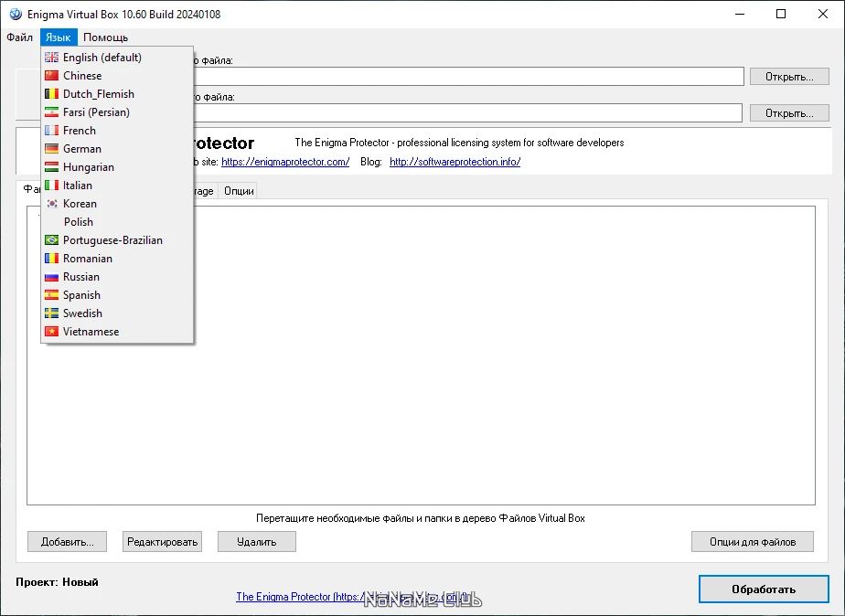
Task: Select Korean language entry
Action: pyautogui.click(x=117, y=204)
